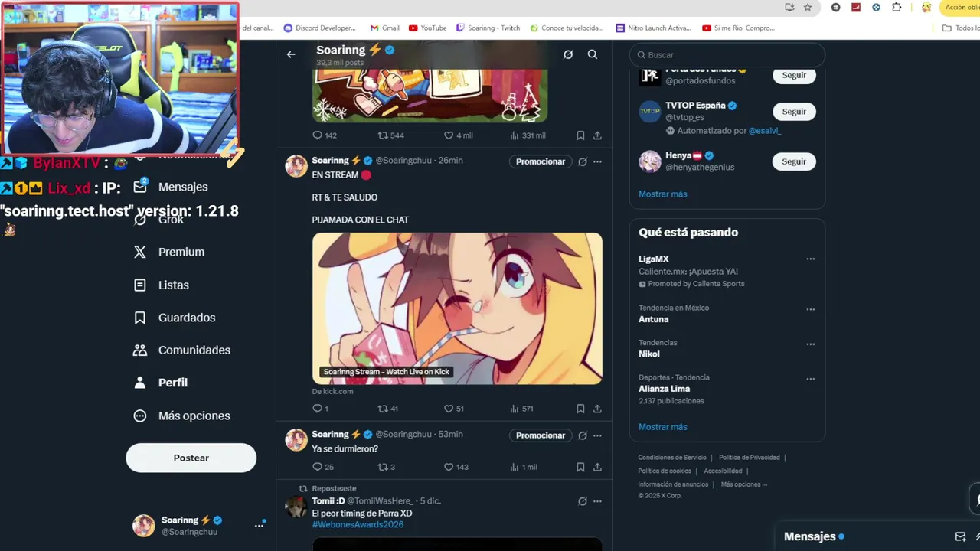This screenshot has width=980, height=551.
Task: Repost the EN STREAM post with 41 reposts
Action: point(384,409)
